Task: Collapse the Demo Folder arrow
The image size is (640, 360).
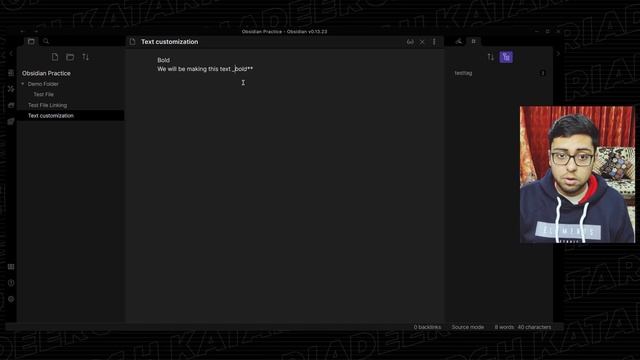Action: (x=23, y=84)
